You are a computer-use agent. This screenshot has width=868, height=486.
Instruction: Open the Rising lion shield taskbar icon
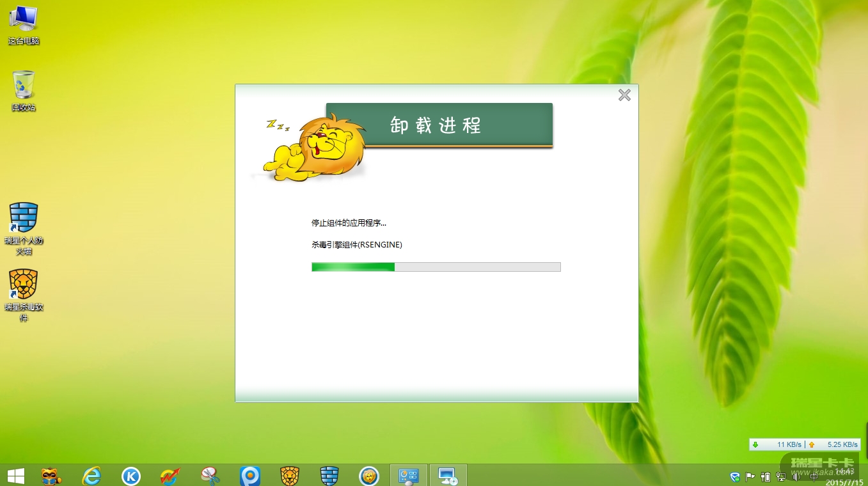[x=290, y=476]
